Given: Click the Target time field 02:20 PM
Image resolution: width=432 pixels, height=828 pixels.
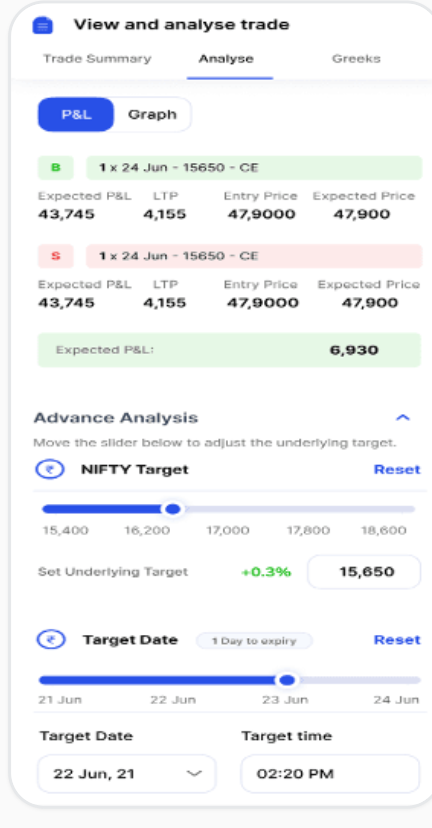Looking at the screenshot, I should (x=330, y=774).
